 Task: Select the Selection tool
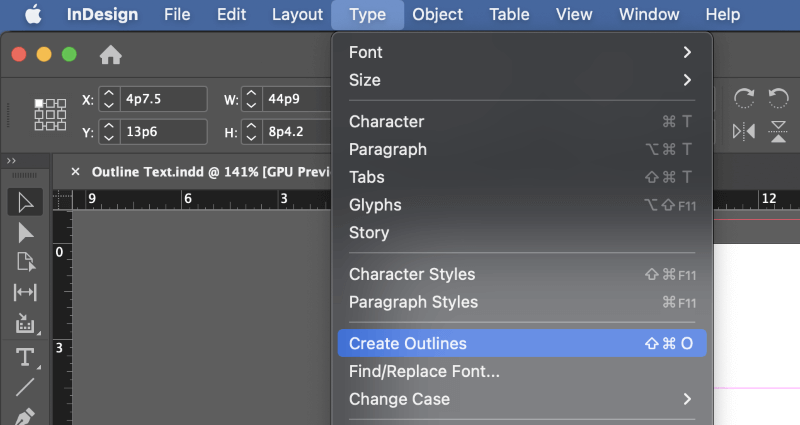[25, 202]
